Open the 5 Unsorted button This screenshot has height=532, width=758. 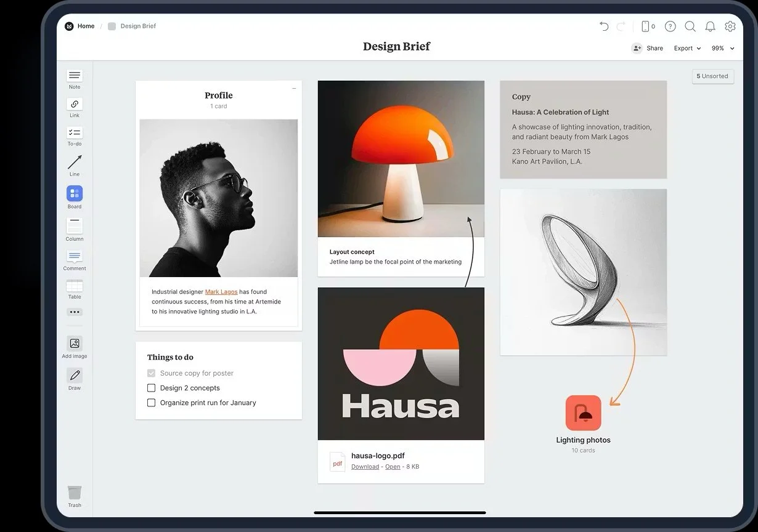point(712,76)
